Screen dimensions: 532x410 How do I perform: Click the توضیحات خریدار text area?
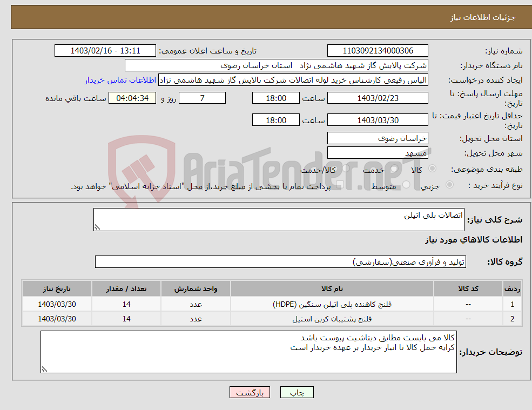tap(248, 352)
